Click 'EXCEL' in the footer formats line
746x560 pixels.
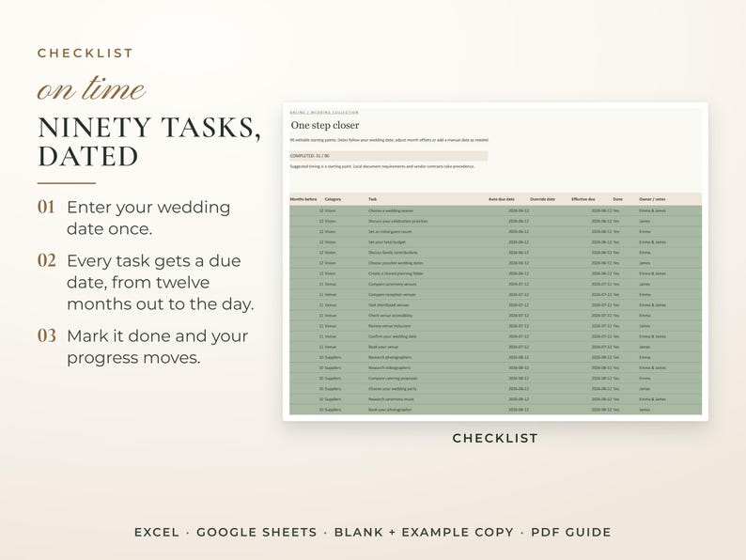click(x=157, y=532)
